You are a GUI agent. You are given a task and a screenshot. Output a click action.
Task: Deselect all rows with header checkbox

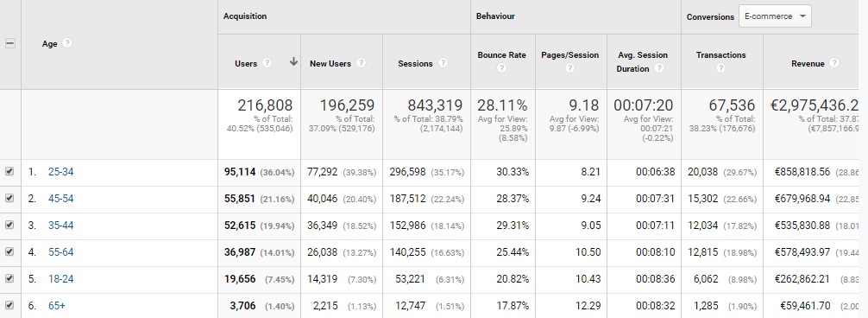click(10, 44)
